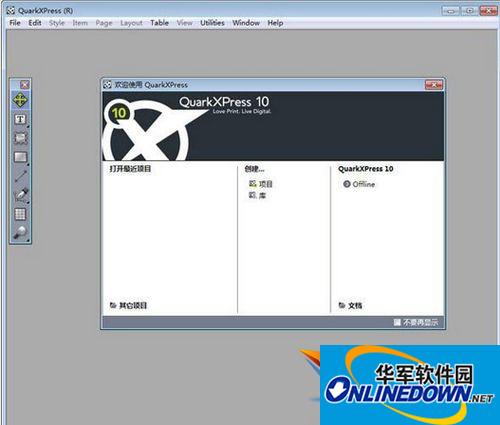Click the QuarkXPress 10 column heading
Image resolution: width=500 pixels, height=425 pixels.
pos(366,169)
